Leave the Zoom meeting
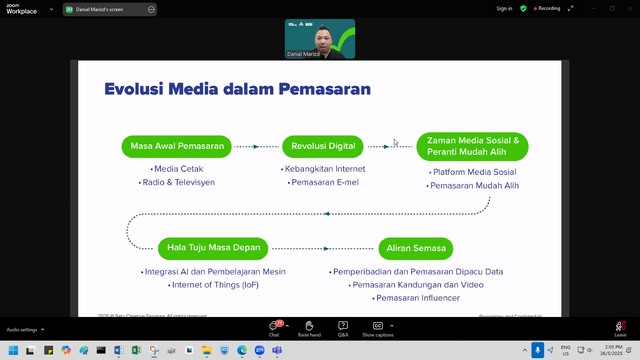Screen dimensions: 640x360 tap(620, 329)
